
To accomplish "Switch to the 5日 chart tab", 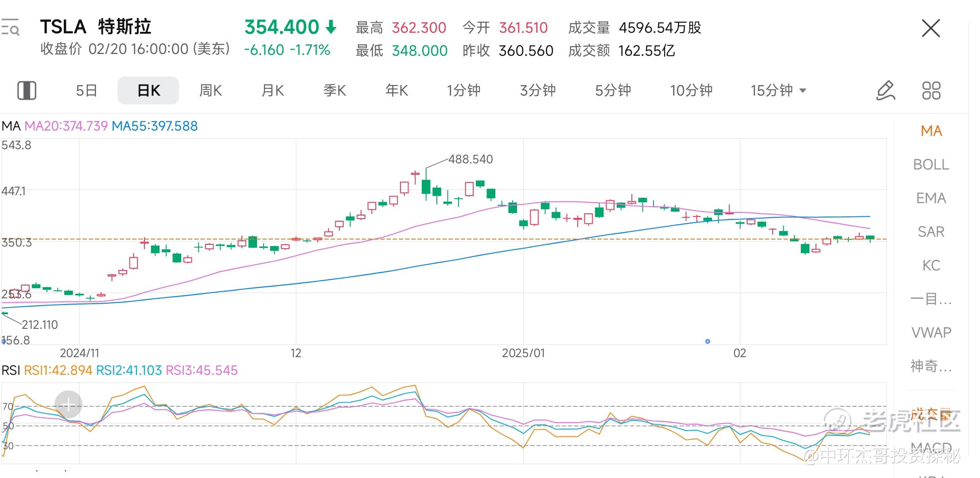I will tap(86, 91).
